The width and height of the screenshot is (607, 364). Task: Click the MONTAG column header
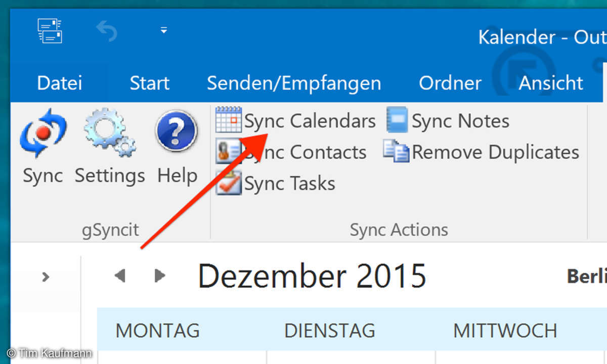point(157,331)
